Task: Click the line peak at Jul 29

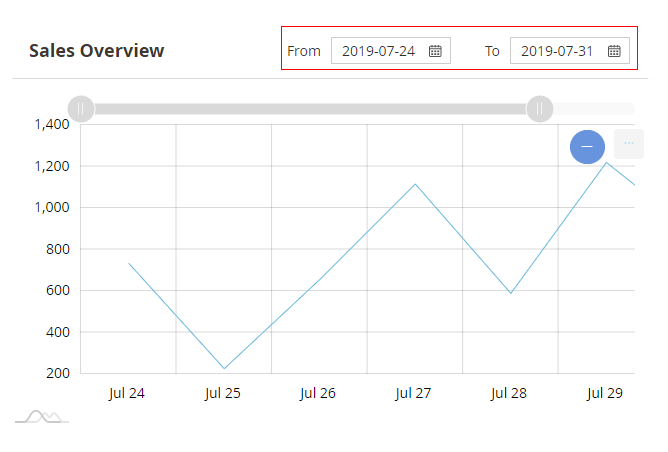Action: click(x=606, y=162)
